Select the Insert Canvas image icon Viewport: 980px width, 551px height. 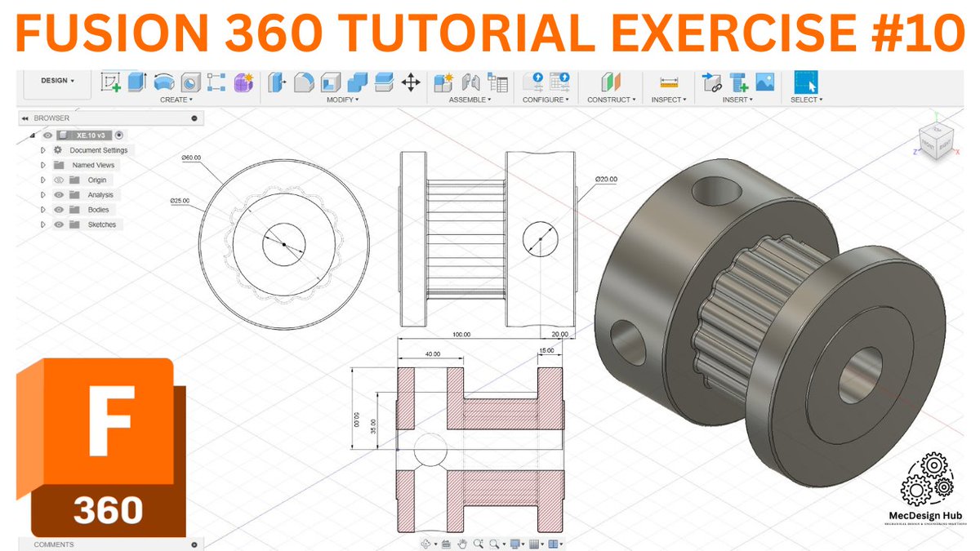tap(765, 82)
